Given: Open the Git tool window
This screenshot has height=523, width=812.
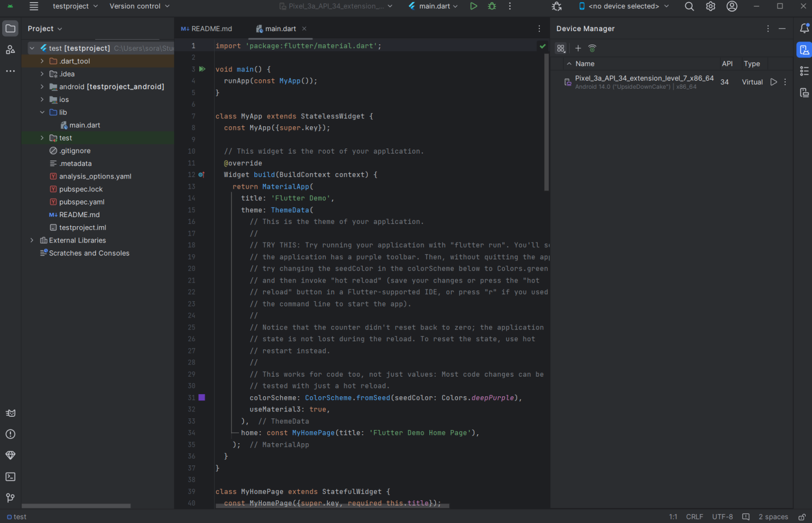Looking at the screenshot, I should point(10,497).
